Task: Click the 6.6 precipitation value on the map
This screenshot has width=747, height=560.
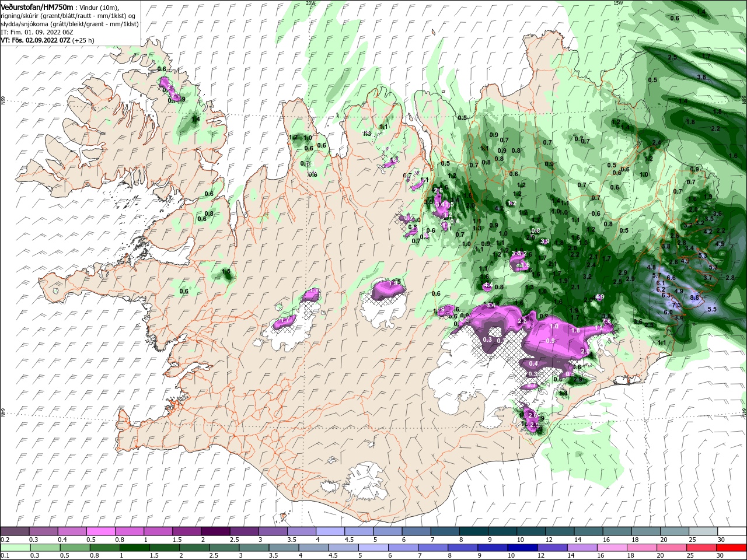Action: pos(671,278)
